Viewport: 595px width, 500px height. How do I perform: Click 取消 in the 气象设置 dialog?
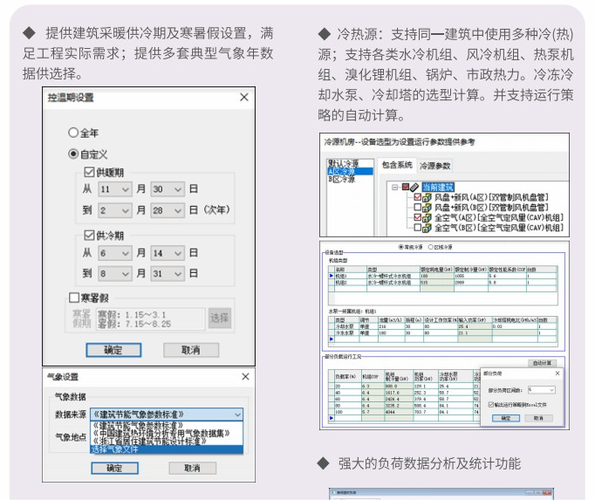(x=192, y=468)
